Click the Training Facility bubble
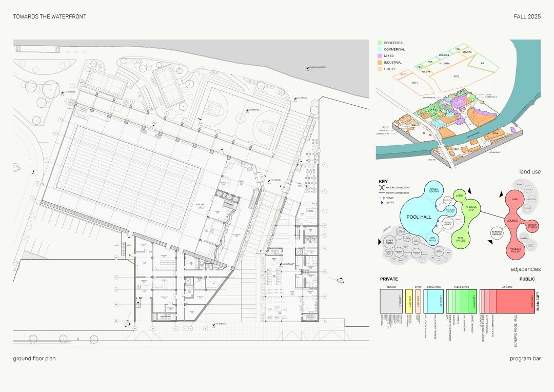Image resolution: width=554 pixels, height=392 pixels. click(x=515, y=250)
